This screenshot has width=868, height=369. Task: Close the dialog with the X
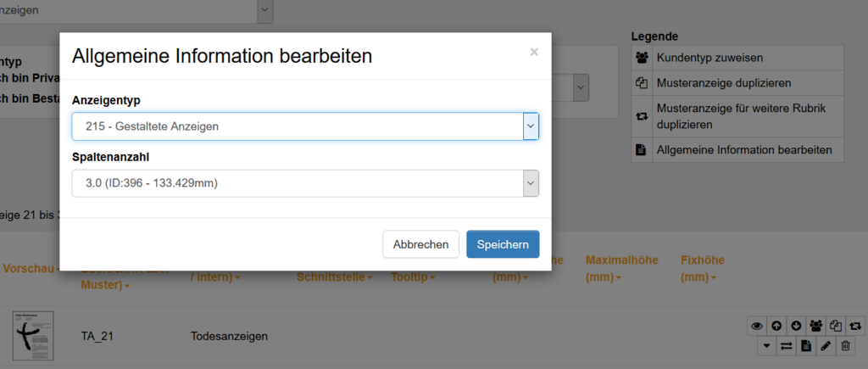coord(534,52)
